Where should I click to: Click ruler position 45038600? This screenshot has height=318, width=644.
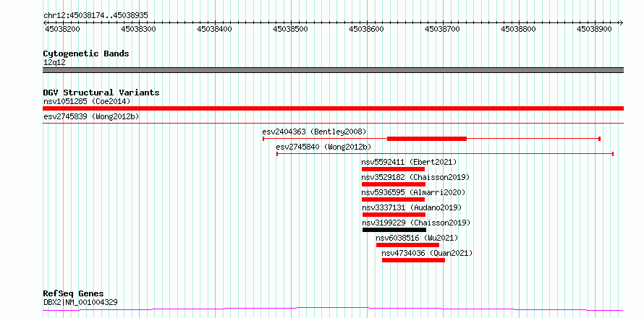pyautogui.click(x=366, y=29)
